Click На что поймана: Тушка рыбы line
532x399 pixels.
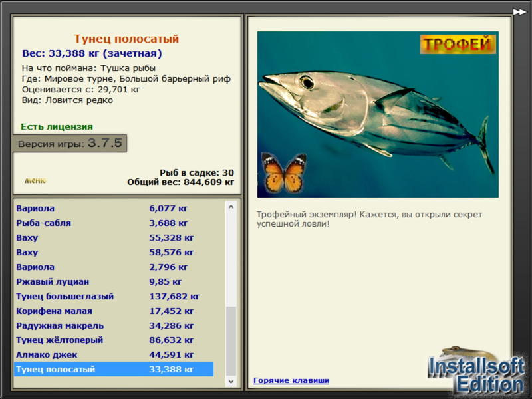click(x=89, y=68)
